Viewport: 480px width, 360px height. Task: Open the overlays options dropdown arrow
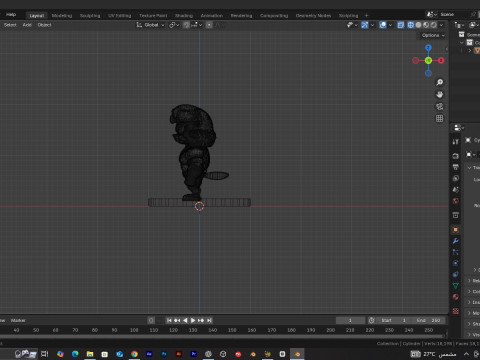pyautogui.click(x=390, y=25)
